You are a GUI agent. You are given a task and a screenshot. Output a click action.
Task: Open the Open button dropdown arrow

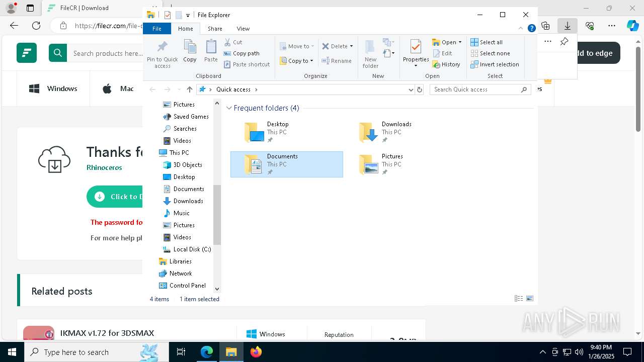tap(460, 42)
